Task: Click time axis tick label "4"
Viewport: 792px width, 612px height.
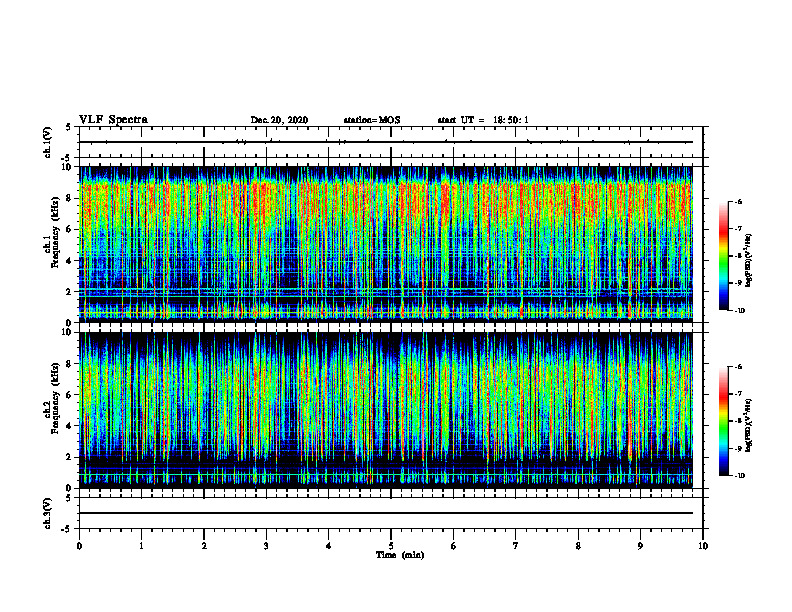Action: (x=329, y=546)
